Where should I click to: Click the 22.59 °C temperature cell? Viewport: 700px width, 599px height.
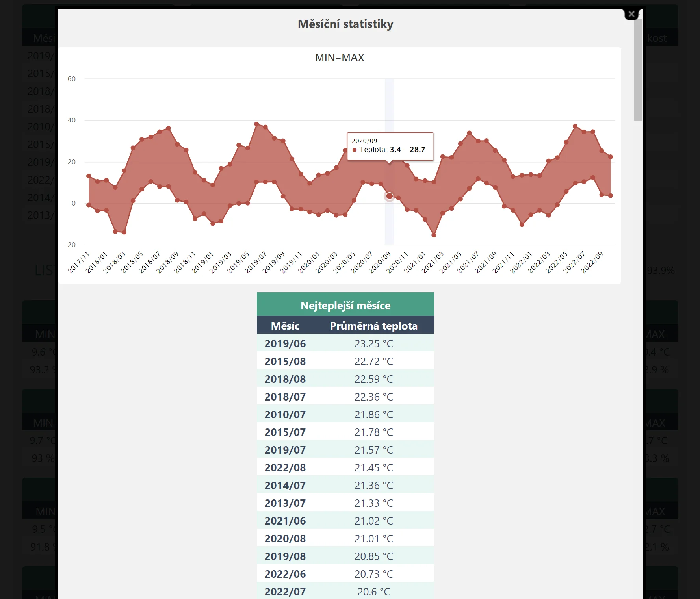point(373,379)
